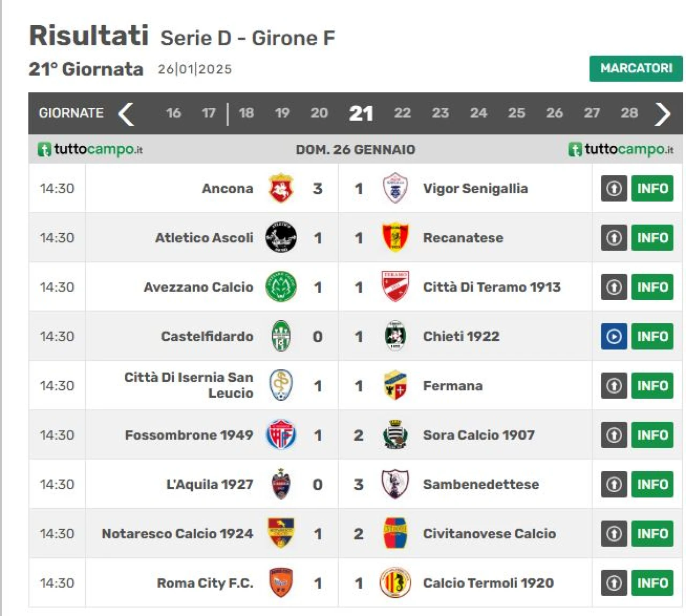The height and width of the screenshot is (616, 686).
Task: Click the Civitanovese Calcio crest
Action: [x=395, y=533]
